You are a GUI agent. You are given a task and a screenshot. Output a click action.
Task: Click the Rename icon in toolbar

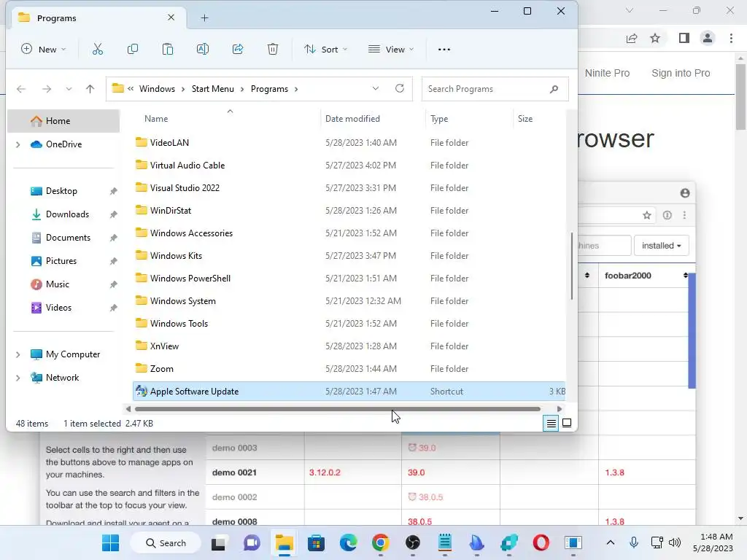203,49
